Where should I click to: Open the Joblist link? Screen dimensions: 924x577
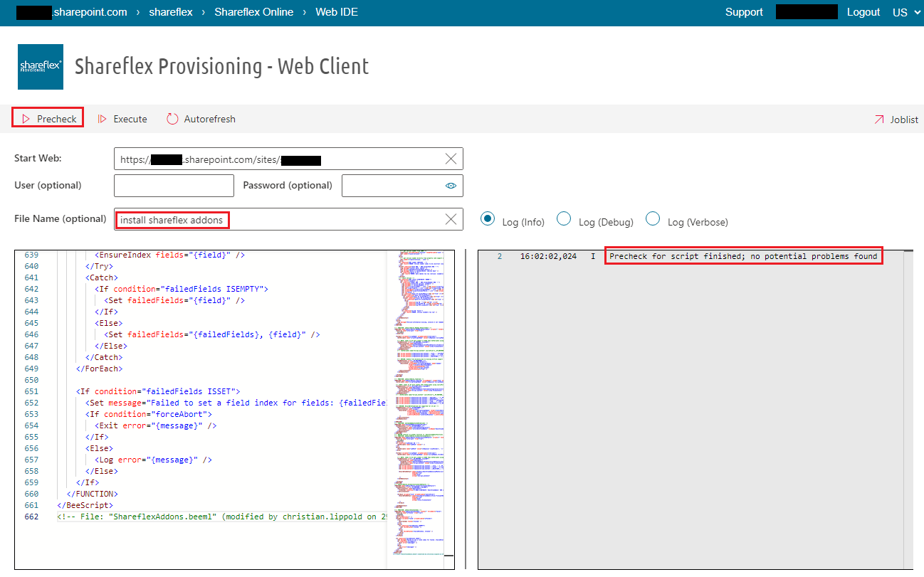point(896,120)
